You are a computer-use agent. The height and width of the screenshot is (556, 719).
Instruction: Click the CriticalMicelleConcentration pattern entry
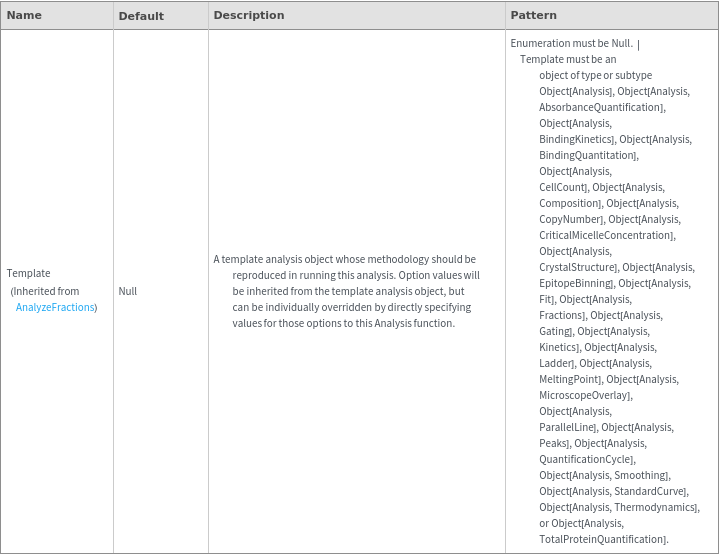pos(606,235)
